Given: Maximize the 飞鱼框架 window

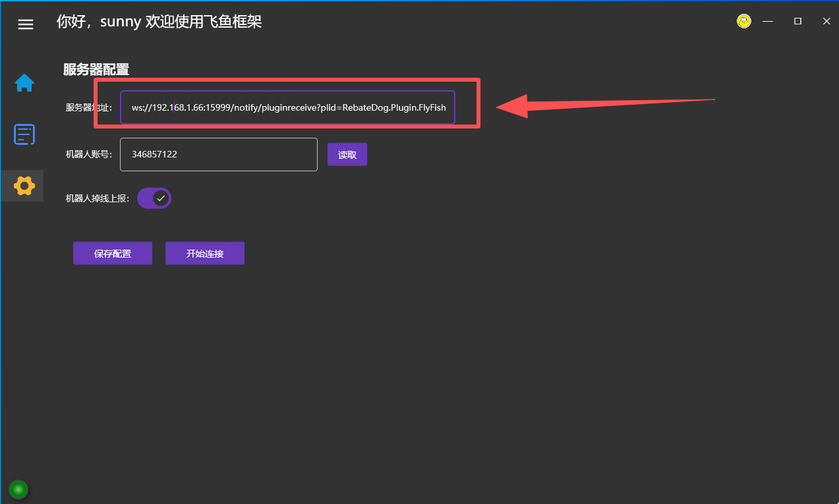Looking at the screenshot, I should [797, 22].
